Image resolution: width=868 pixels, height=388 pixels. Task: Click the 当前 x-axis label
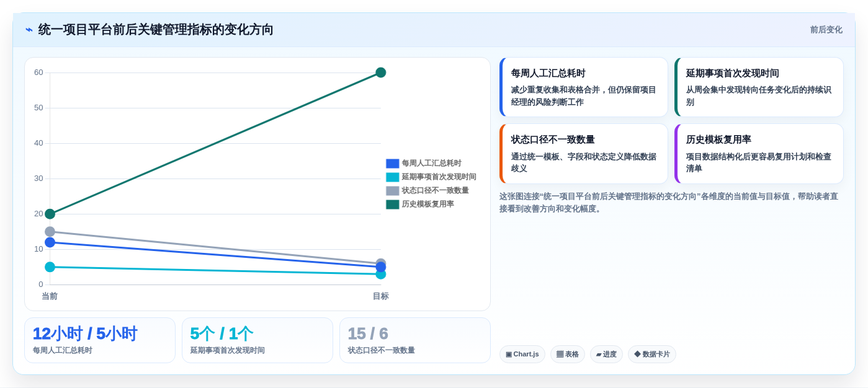click(x=50, y=296)
